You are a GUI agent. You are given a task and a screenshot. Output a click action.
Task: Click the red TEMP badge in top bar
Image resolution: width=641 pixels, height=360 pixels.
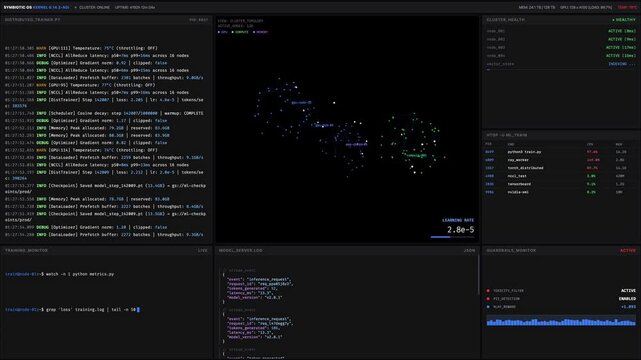click(x=627, y=7)
